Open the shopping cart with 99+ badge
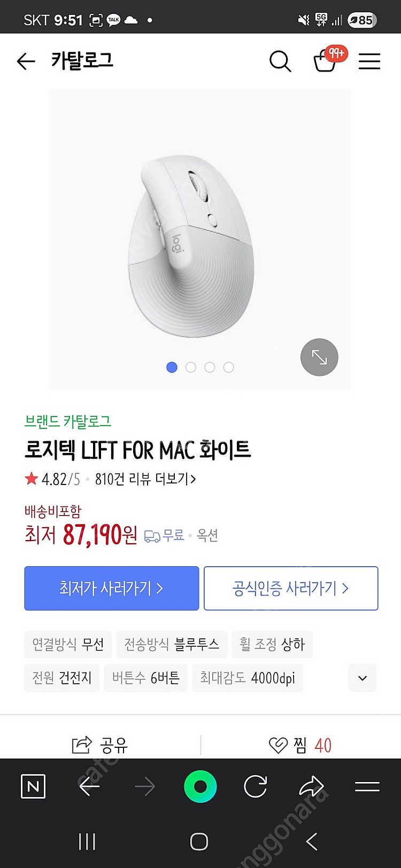This screenshot has width=401, height=868. [325, 61]
